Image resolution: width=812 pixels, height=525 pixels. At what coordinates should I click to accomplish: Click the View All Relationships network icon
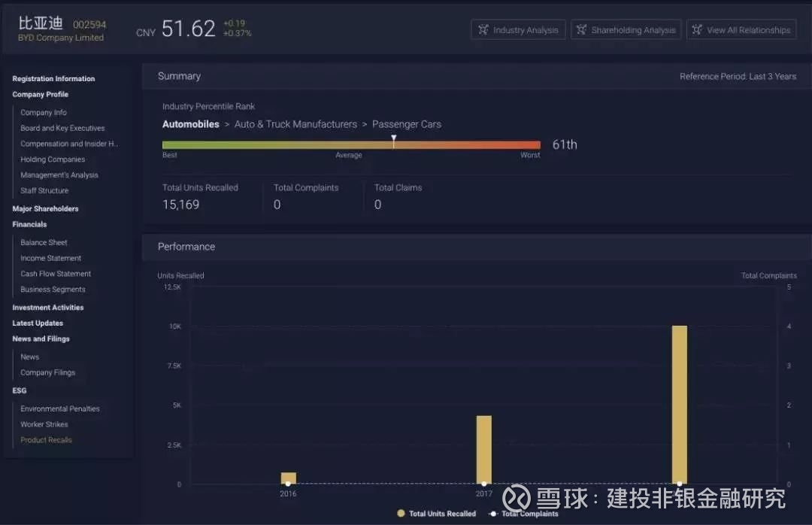[x=697, y=29]
